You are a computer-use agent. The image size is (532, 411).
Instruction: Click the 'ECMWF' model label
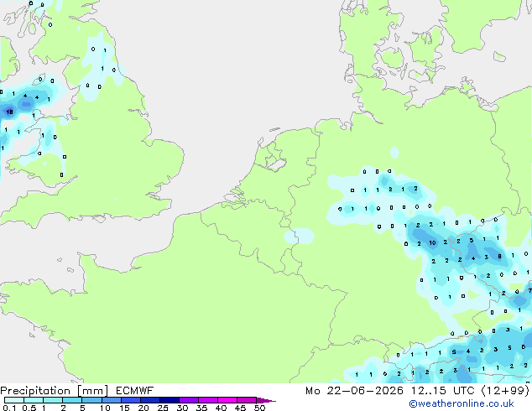(x=134, y=391)
